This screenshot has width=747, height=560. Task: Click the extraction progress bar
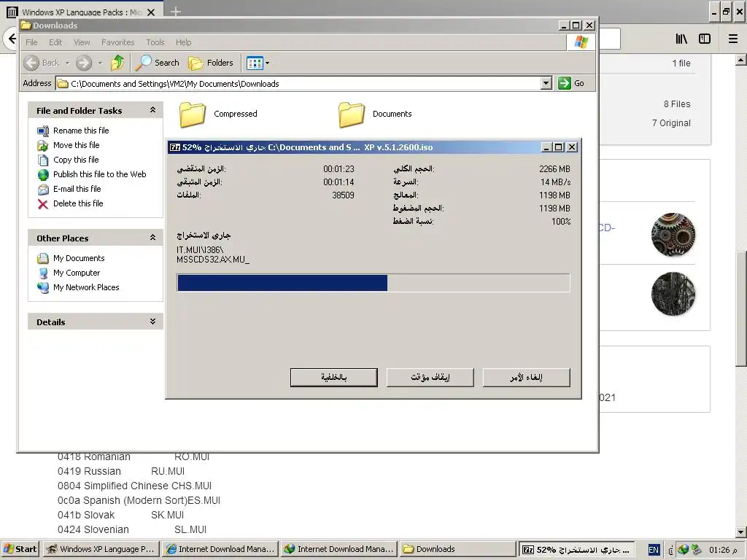coord(373,283)
